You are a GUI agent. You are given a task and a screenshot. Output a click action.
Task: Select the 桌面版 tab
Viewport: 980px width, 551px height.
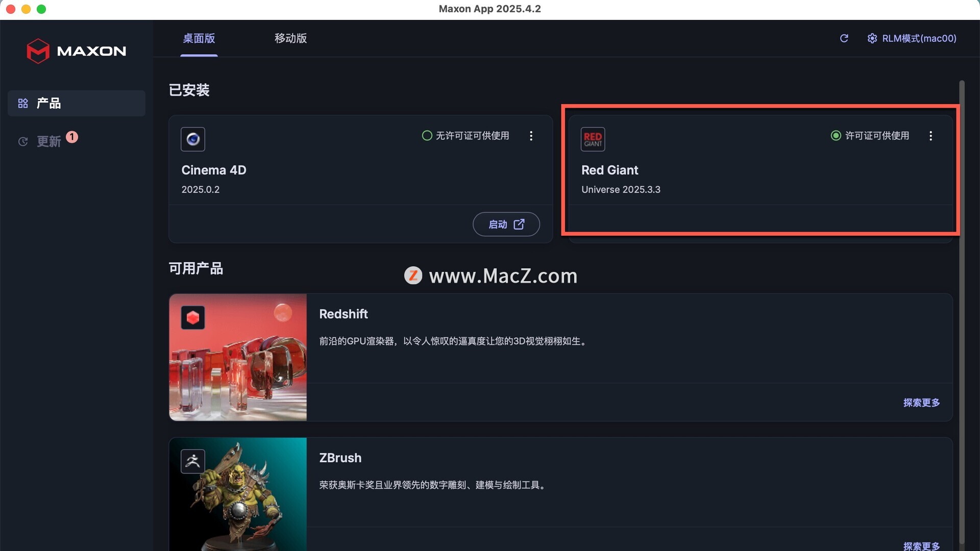pyautogui.click(x=199, y=38)
